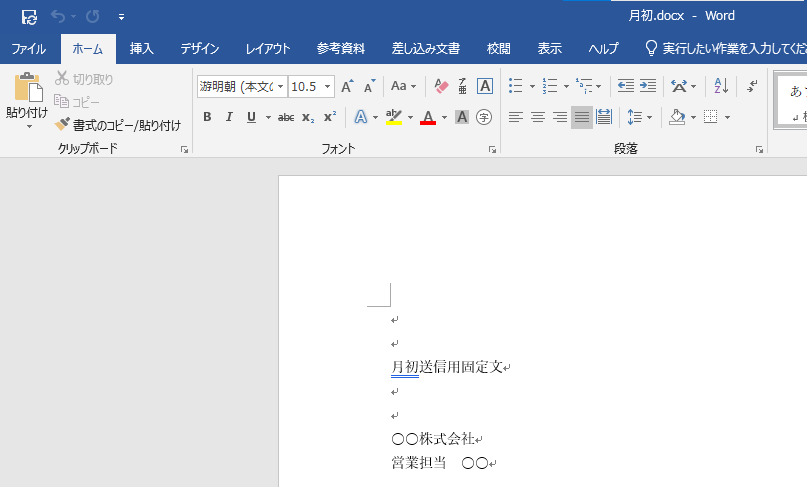
Task: Toggle Underline formatting
Action: [x=251, y=117]
